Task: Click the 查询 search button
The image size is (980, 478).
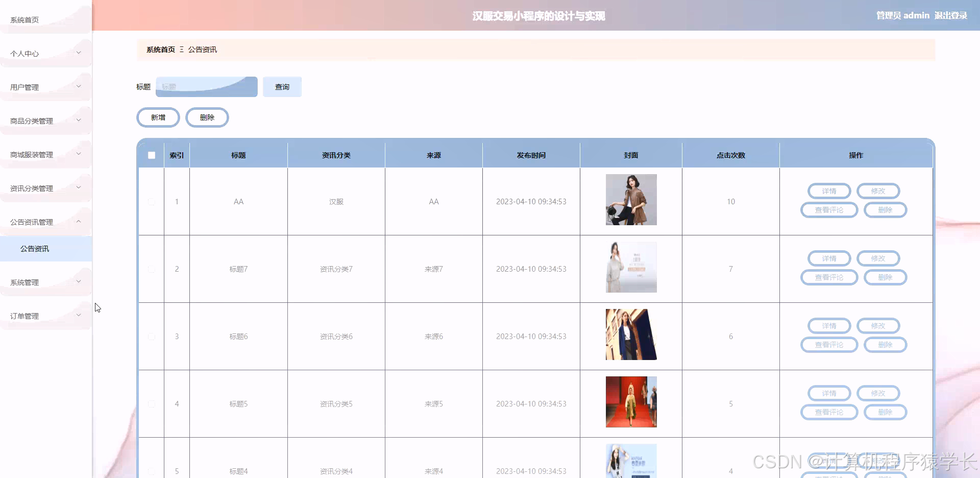Action: coord(282,87)
